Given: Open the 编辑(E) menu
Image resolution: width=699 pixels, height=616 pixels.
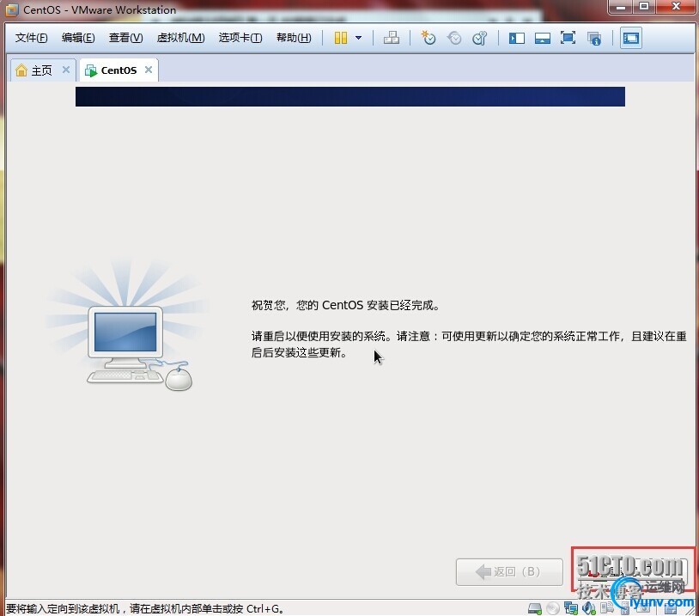Looking at the screenshot, I should [78, 38].
